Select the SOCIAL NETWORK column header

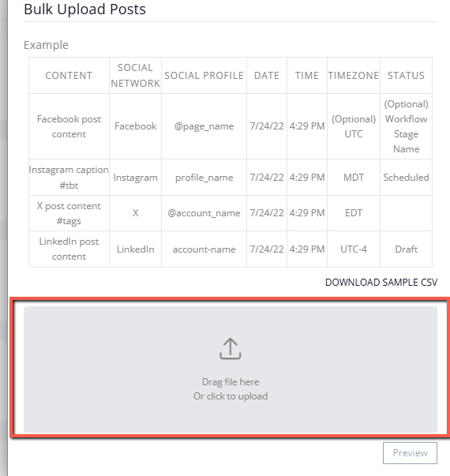tap(136, 75)
